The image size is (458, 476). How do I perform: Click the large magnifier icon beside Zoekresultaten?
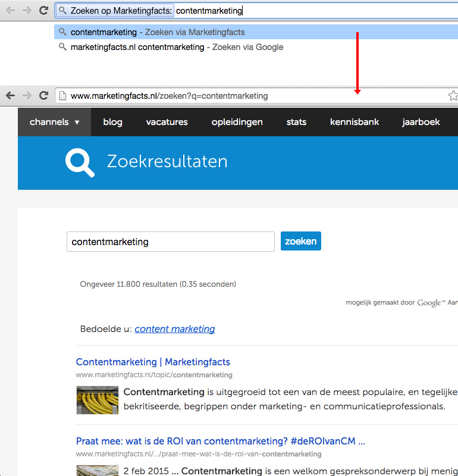(x=80, y=162)
